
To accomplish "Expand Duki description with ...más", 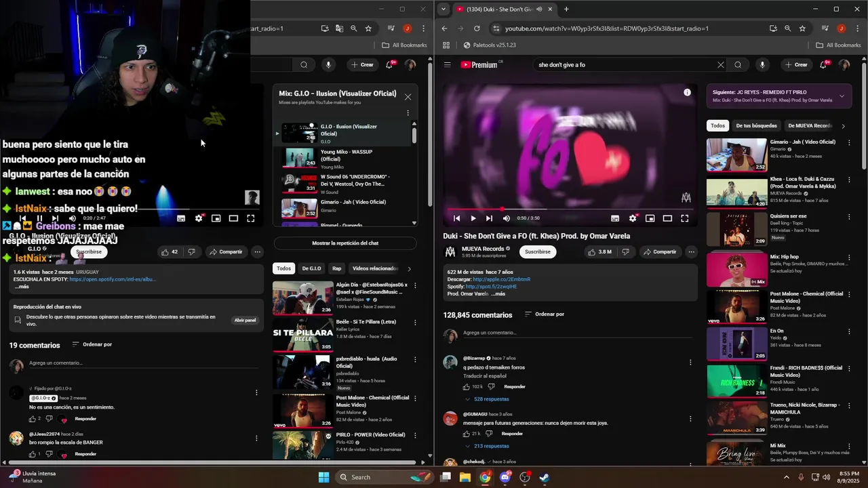I will [498, 294].
